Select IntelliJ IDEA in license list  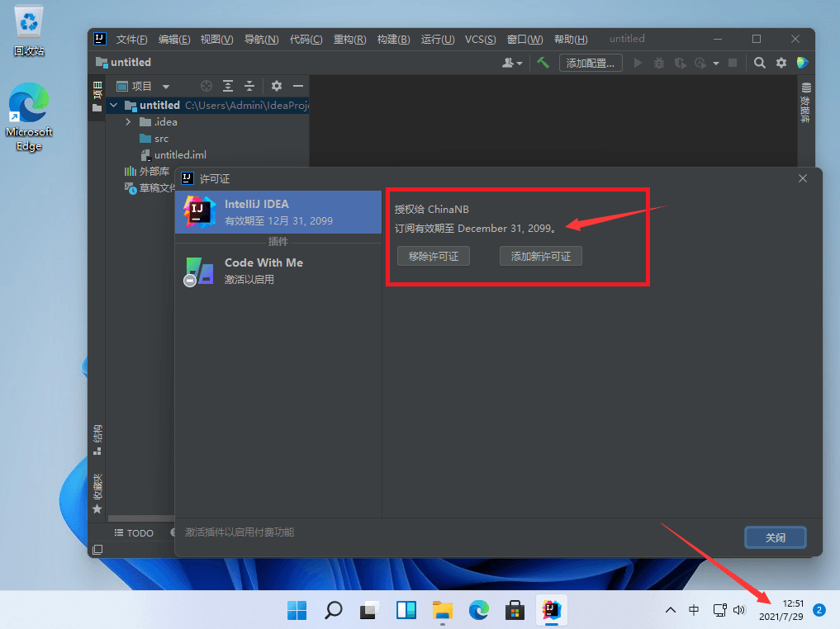pyautogui.click(x=278, y=212)
